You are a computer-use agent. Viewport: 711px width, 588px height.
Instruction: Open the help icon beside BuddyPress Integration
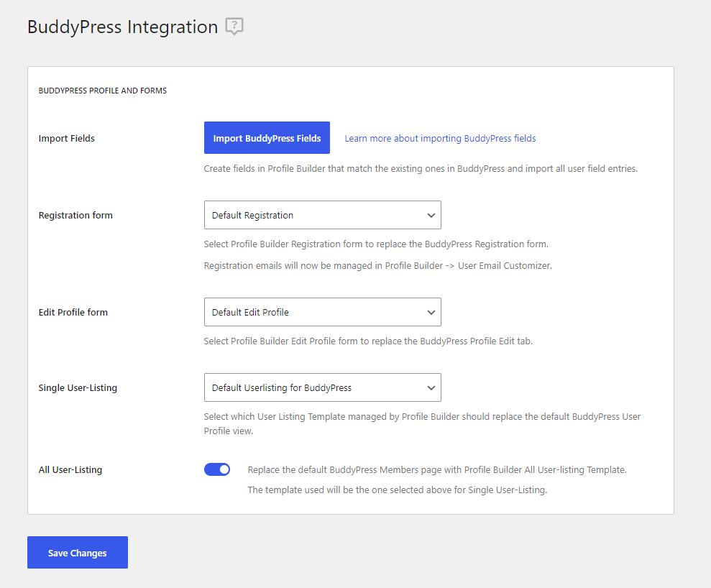click(234, 27)
